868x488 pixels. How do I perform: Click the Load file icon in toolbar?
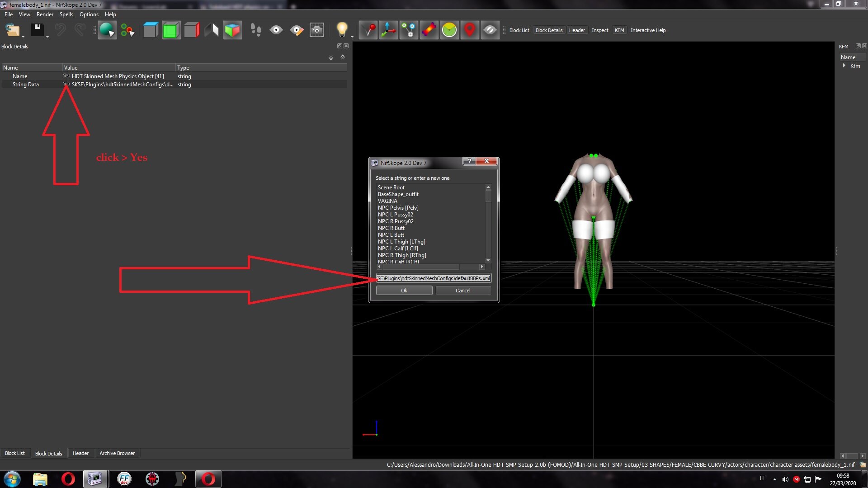click(12, 30)
